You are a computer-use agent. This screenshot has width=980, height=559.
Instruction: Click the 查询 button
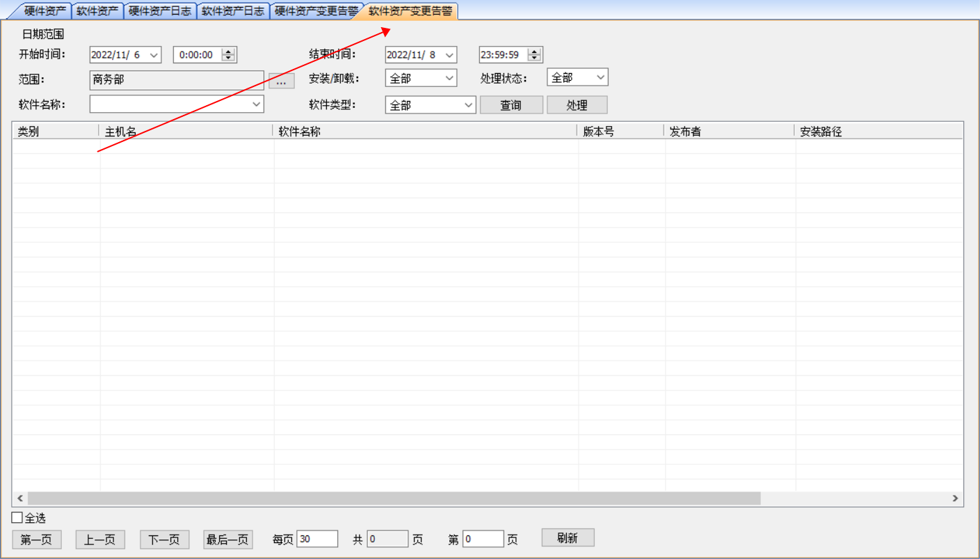[511, 105]
